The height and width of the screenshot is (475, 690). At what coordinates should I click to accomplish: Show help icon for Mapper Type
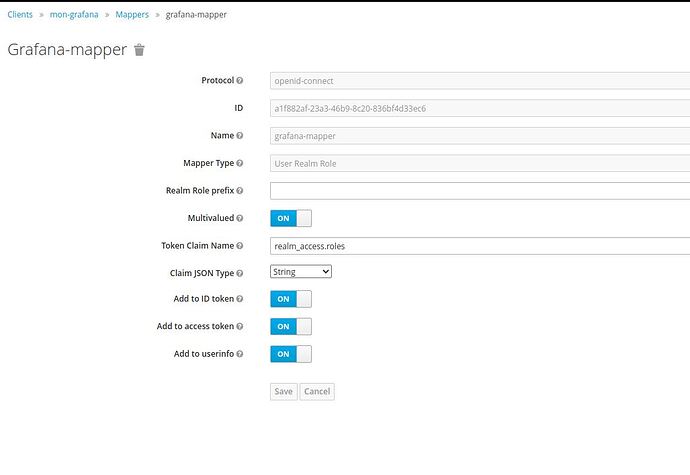(239, 163)
